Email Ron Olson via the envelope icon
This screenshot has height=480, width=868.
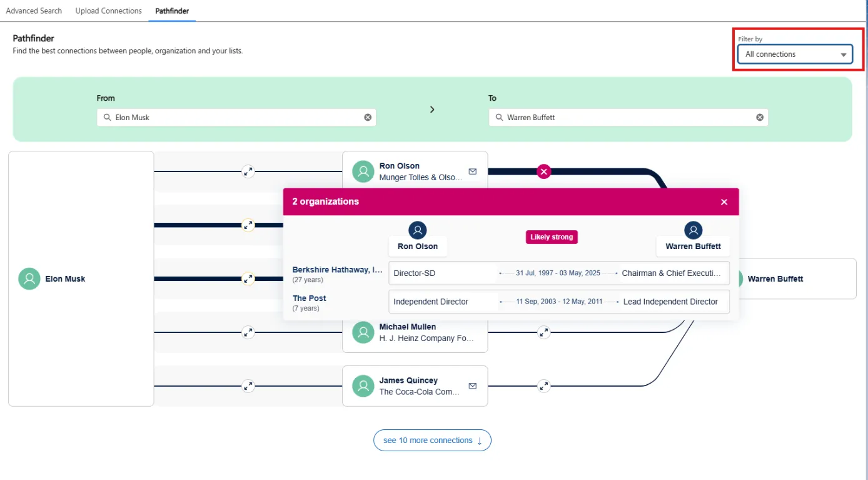[x=473, y=171]
